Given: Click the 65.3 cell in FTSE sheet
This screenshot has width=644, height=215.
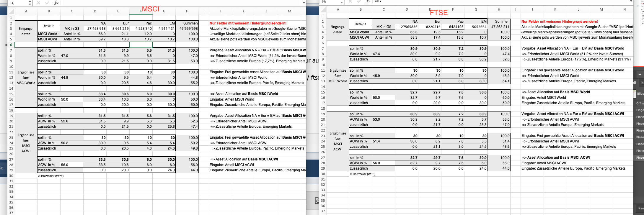Looking at the screenshot, I should (407, 32).
